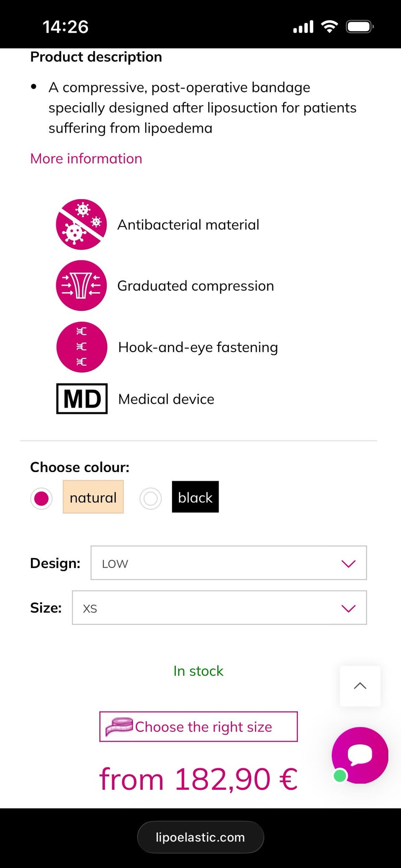401x868 pixels.
Task: Open the More information link
Action: (86, 159)
